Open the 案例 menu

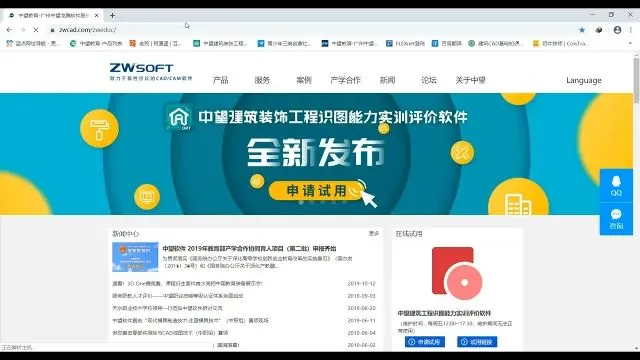click(x=304, y=80)
